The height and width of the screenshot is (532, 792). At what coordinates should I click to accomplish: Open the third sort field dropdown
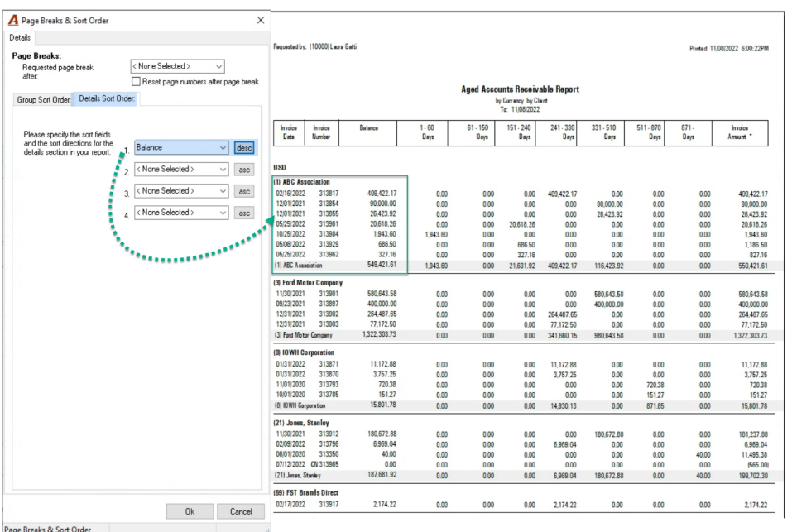coord(181,191)
